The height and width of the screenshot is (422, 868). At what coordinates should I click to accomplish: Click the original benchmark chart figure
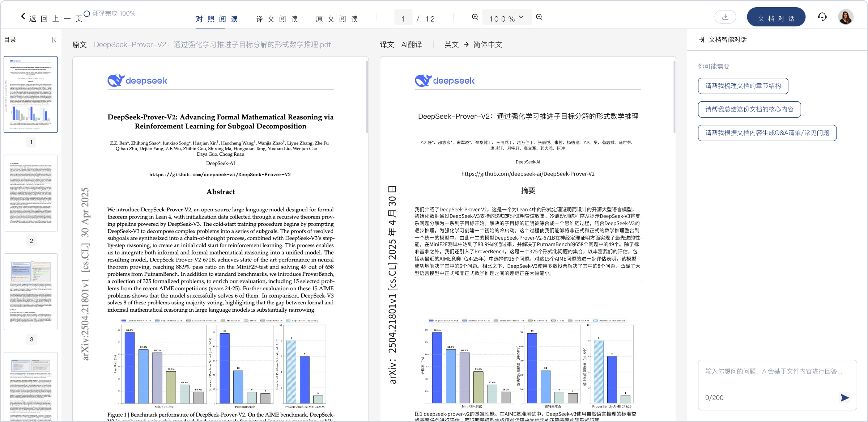tap(221, 364)
